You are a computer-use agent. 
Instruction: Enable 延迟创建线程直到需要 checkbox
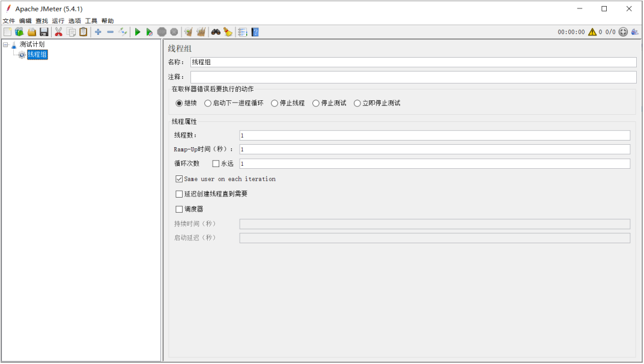click(x=179, y=194)
